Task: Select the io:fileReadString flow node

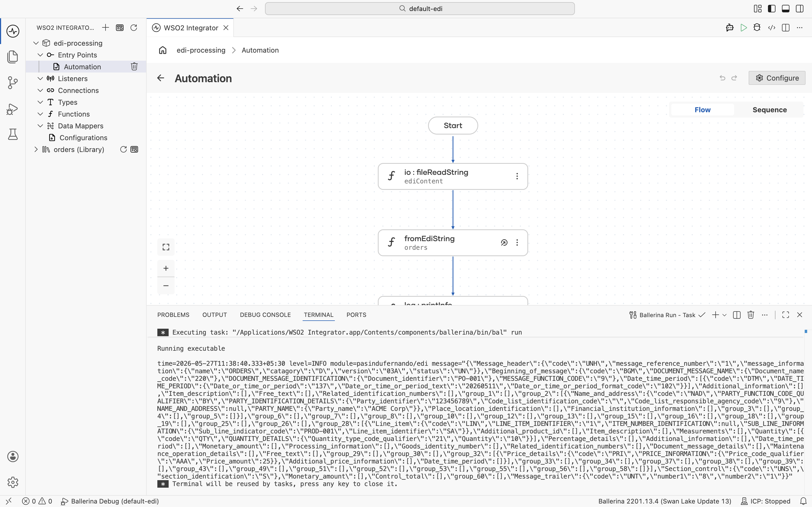Action: [x=453, y=176]
